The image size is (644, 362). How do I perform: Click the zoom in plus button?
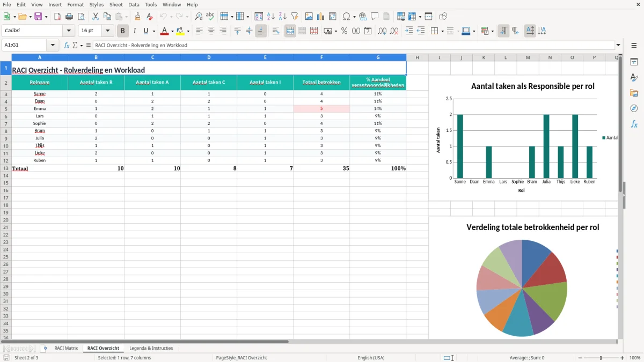(622, 358)
